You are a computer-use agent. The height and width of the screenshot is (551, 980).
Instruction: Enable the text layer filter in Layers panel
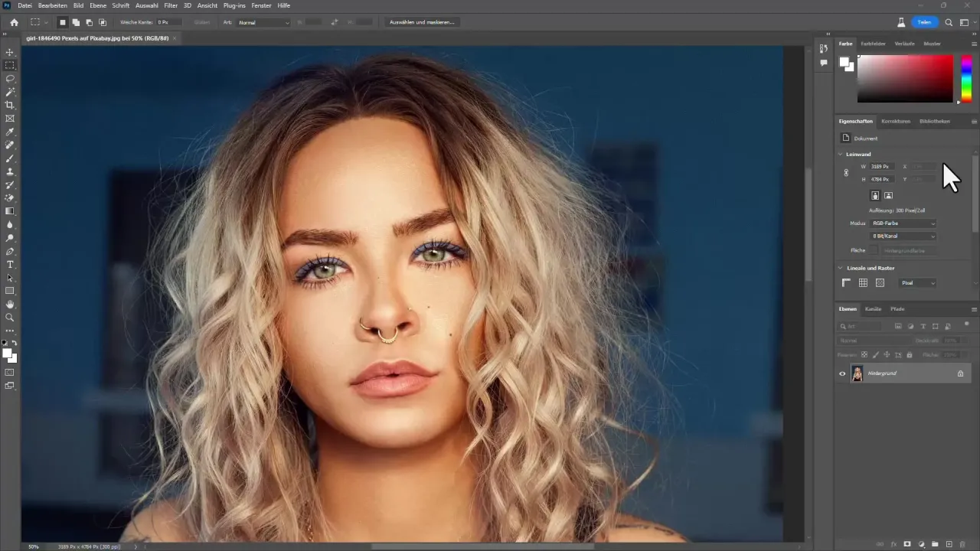pos(923,326)
